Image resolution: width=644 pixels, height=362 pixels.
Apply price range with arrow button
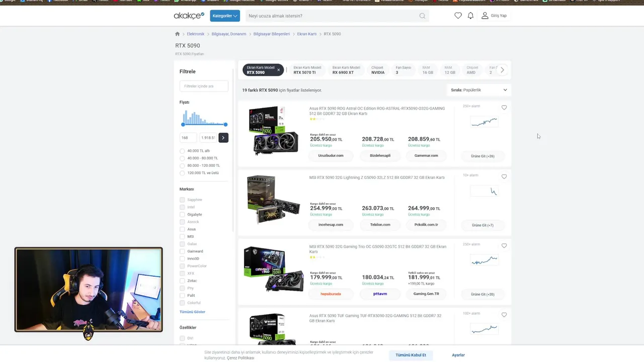[223, 137]
